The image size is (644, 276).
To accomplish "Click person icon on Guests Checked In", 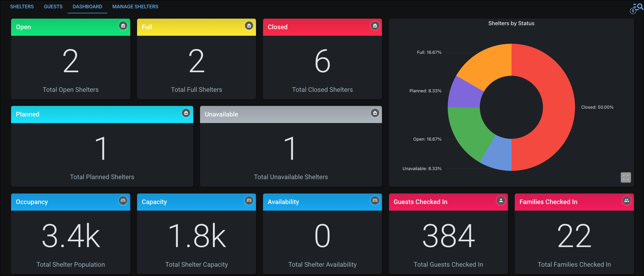I will point(501,201).
